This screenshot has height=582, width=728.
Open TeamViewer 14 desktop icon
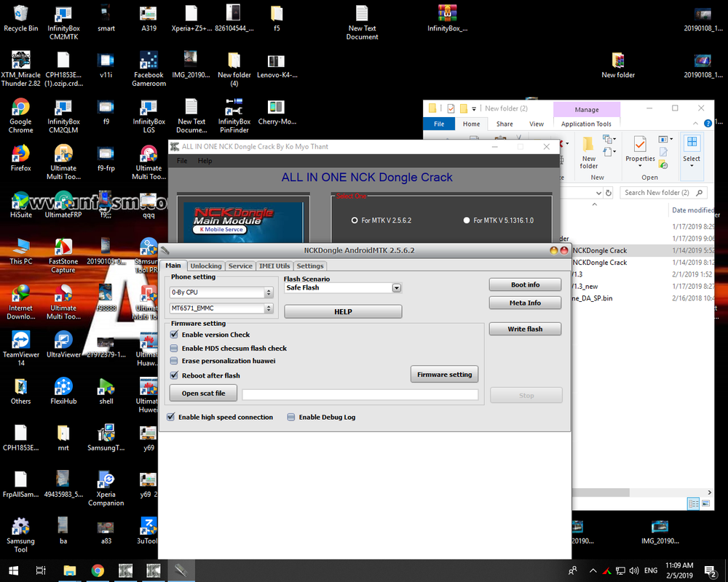click(x=21, y=349)
